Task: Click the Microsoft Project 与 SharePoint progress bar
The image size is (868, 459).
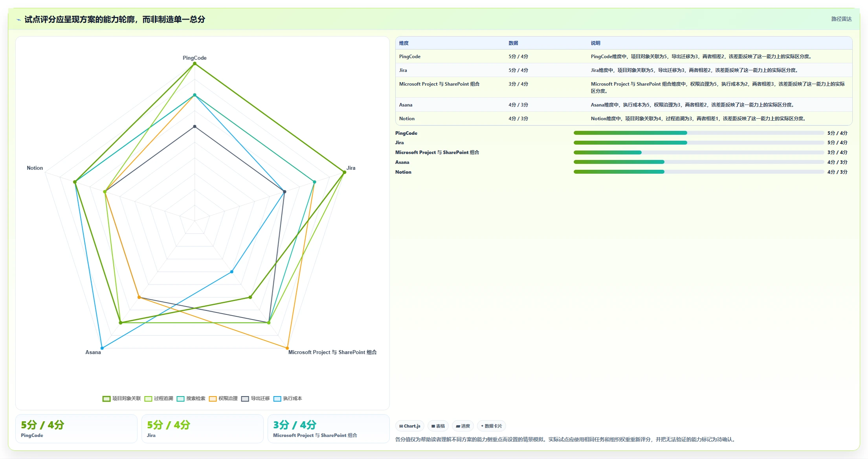Action: tap(699, 152)
